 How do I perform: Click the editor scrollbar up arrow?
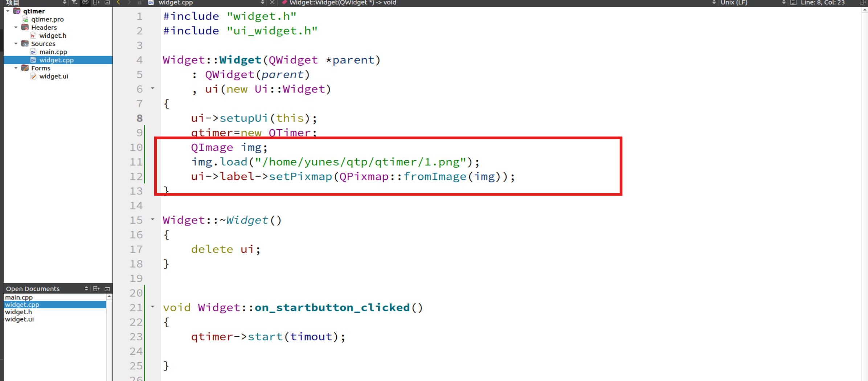coord(865,11)
